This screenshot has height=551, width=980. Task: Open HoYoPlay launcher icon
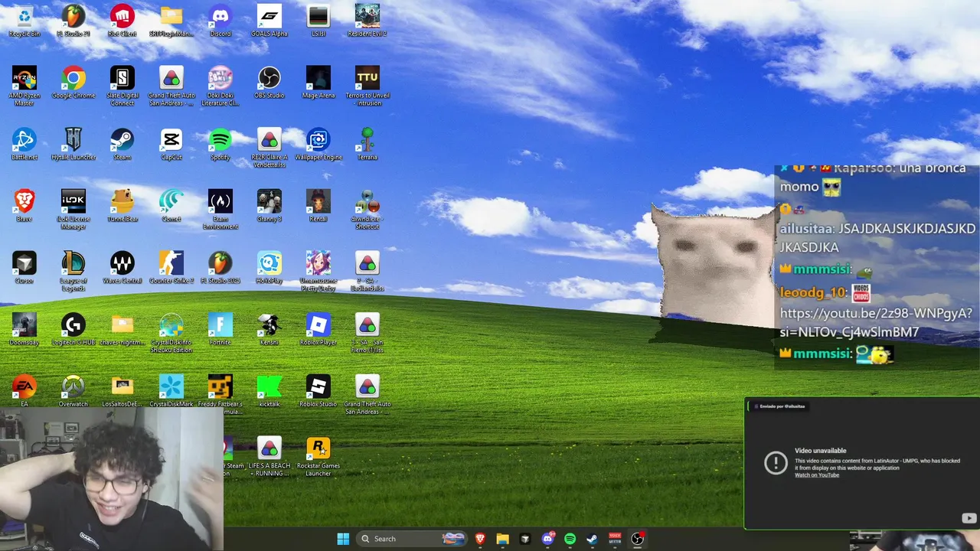pos(269,267)
